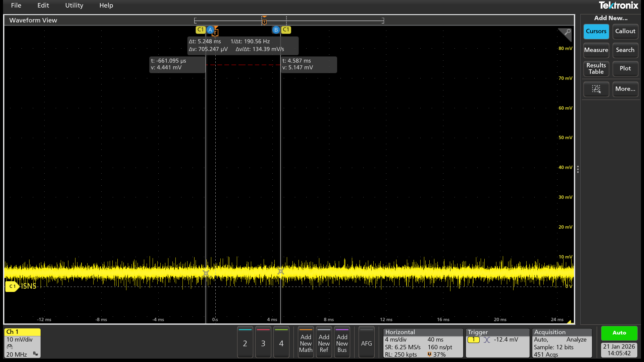The height and width of the screenshot is (362, 644).
Task: Open the More... options
Action: tap(625, 89)
